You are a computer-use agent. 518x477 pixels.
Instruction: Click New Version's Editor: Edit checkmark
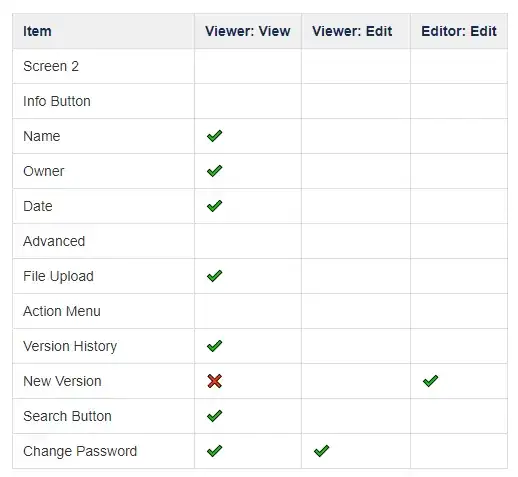pyautogui.click(x=430, y=381)
